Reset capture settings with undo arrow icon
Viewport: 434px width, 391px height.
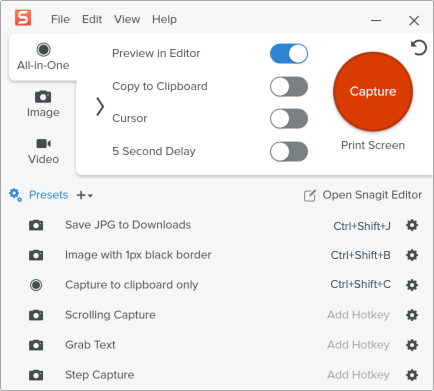point(419,48)
